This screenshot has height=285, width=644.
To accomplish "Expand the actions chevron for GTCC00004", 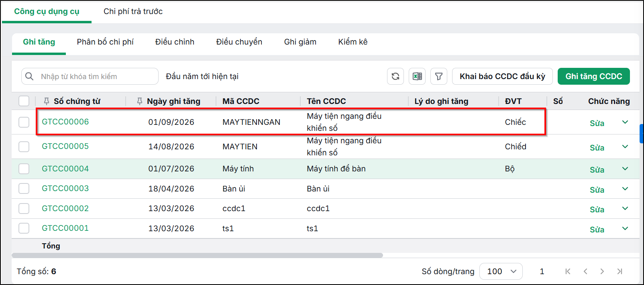I will click(x=625, y=169).
